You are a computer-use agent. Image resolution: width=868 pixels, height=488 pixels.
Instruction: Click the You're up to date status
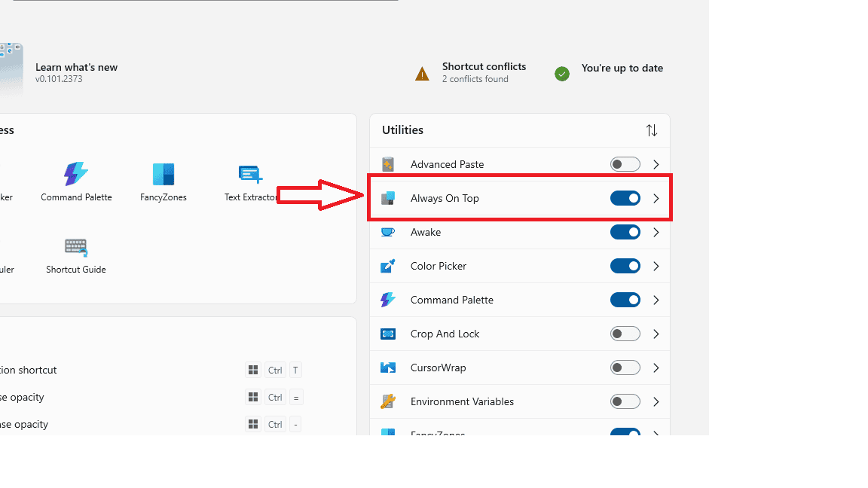(622, 68)
